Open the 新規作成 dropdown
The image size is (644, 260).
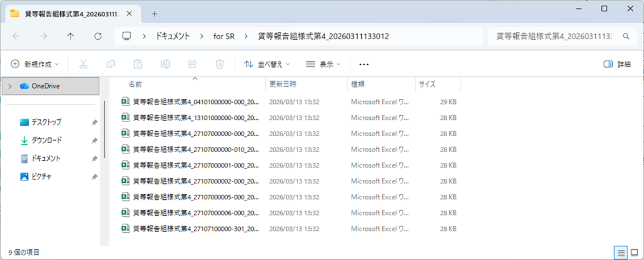(35, 64)
